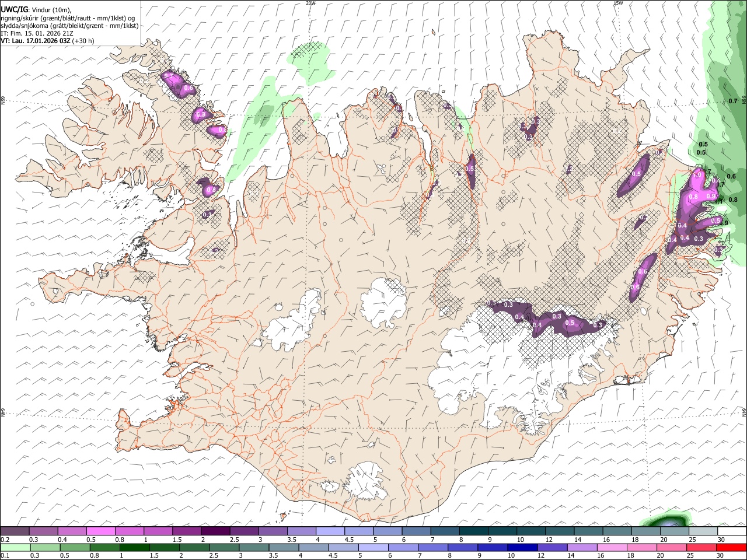Click the light pink swatch between 16 and 18, lower row
Image resolution: width=747 pixels, height=560 pixels.
click(x=612, y=548)
